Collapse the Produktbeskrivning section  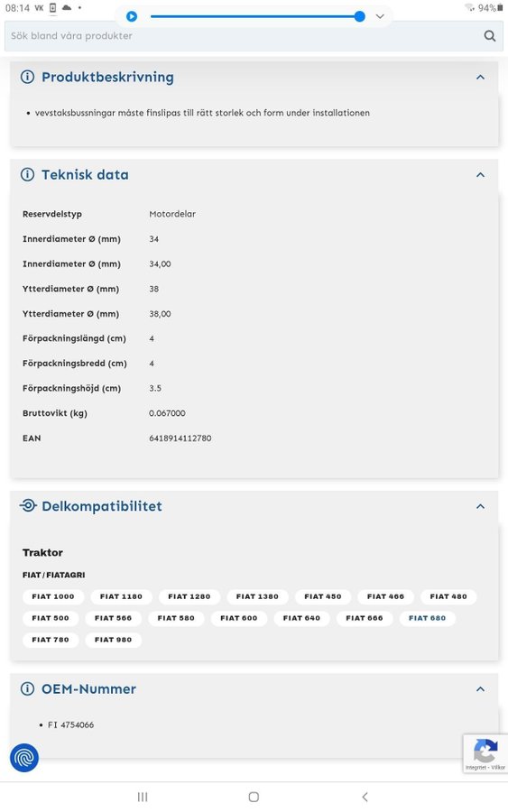(x=481, y=78)
